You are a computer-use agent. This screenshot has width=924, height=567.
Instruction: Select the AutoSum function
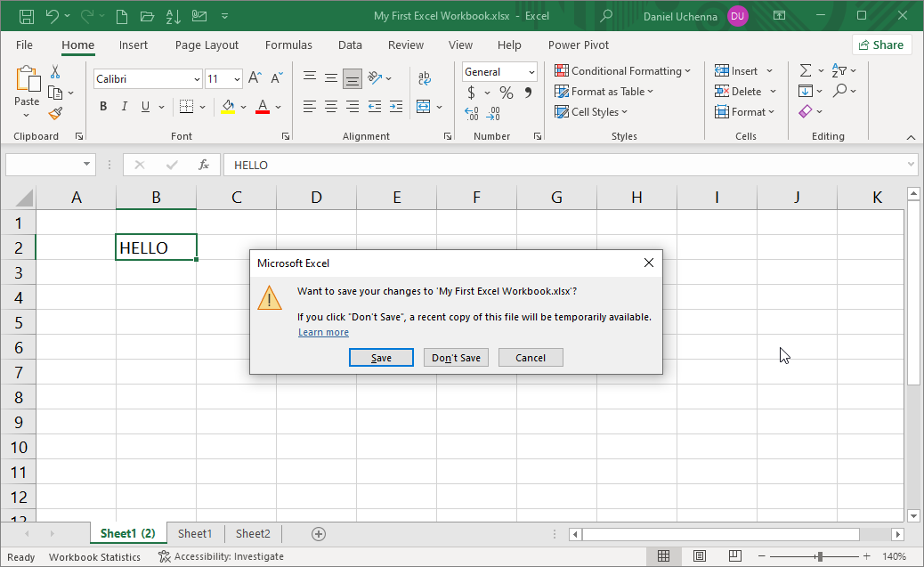tap(807, 69)
